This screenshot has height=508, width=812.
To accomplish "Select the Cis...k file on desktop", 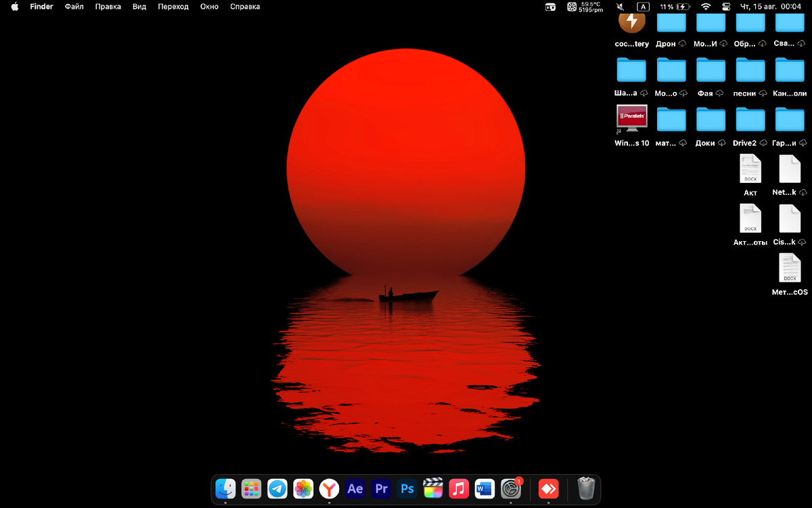I will pyautogui.click(x=790, y=219).
